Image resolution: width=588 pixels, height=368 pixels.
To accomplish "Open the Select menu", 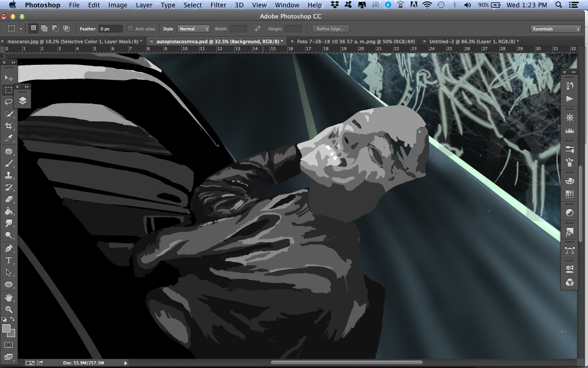I will tap(192, 5).
